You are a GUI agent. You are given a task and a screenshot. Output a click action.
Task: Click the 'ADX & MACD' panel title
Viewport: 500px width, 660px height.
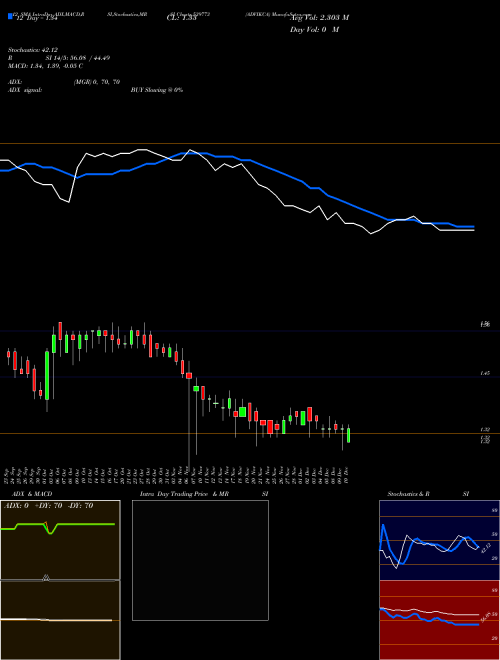pyautogui.click(x=32, y=494)
